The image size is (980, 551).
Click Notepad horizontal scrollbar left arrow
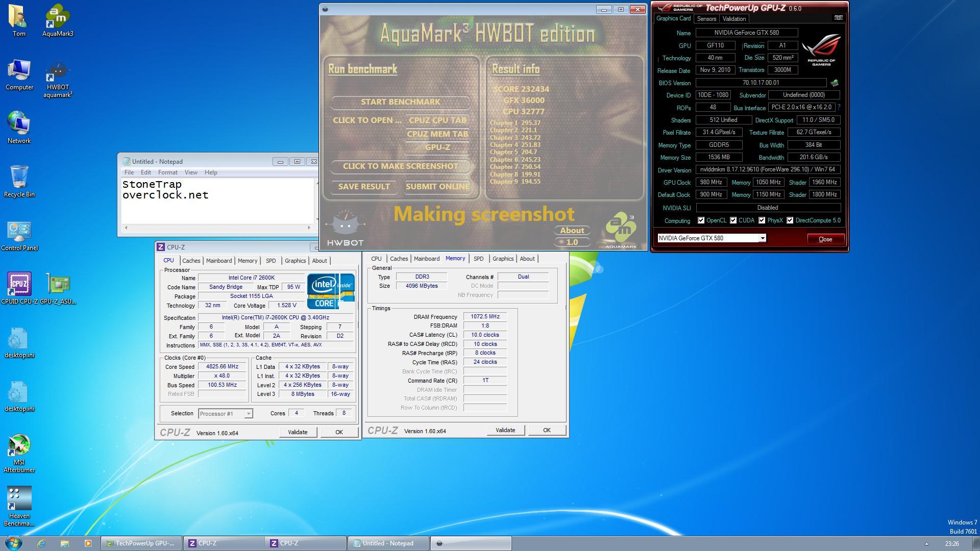pyautogui.click(x=126, y=228)
